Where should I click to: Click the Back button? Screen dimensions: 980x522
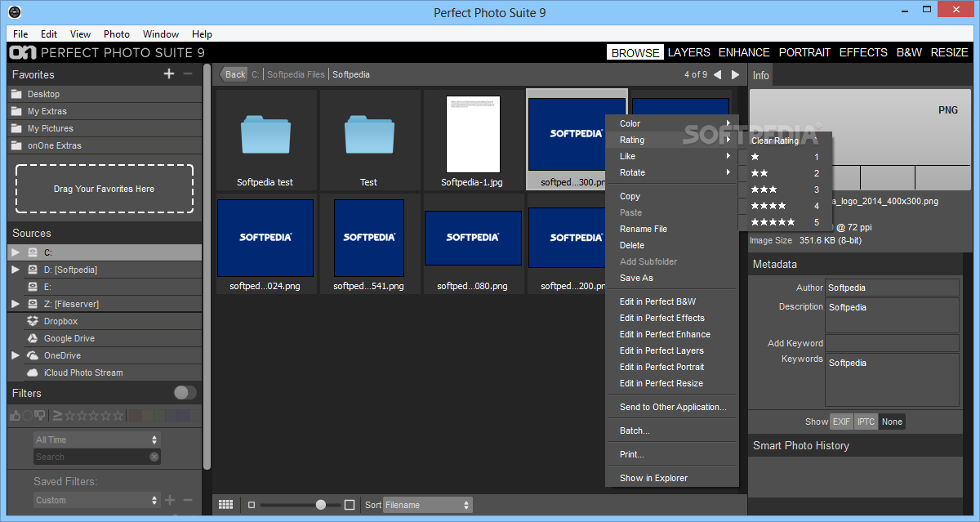click(x=234, y=74)
